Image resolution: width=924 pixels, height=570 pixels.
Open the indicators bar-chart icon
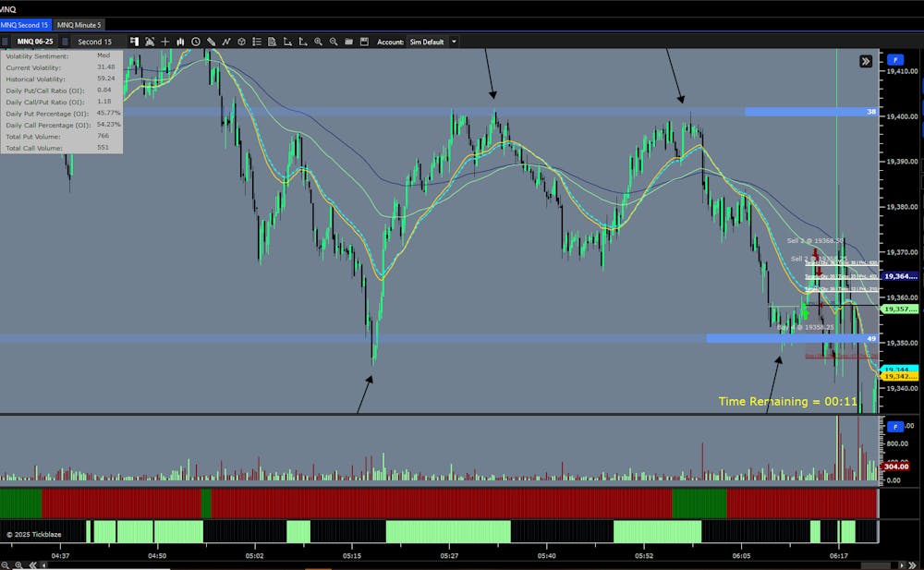pos(180,42)
